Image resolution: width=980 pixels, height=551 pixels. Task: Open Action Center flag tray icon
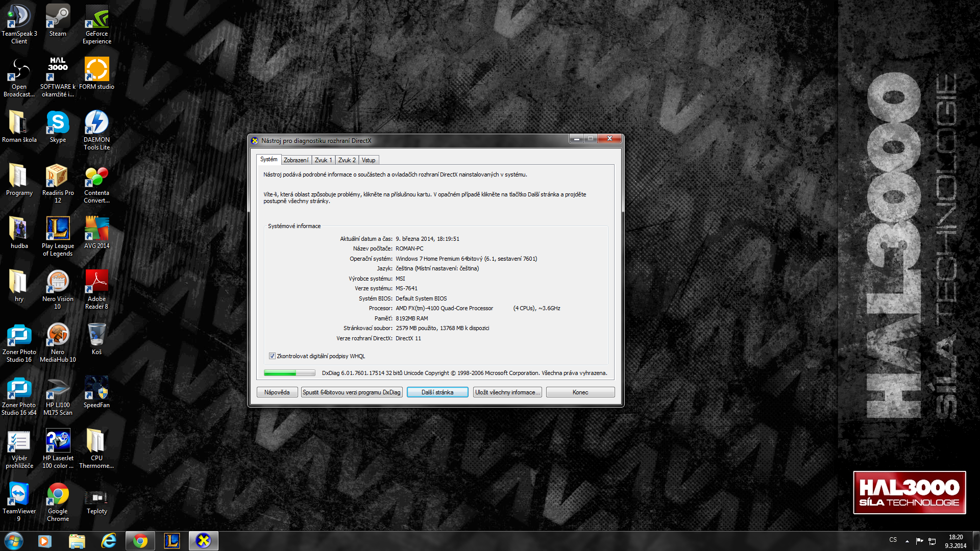pyautogui.click(x=919, y=541)
